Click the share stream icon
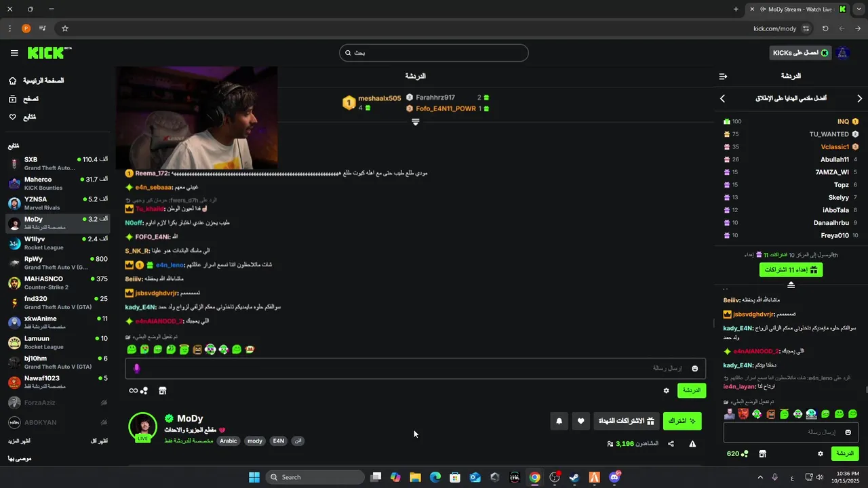Screen dimensions: 868x488 point(671,444)
